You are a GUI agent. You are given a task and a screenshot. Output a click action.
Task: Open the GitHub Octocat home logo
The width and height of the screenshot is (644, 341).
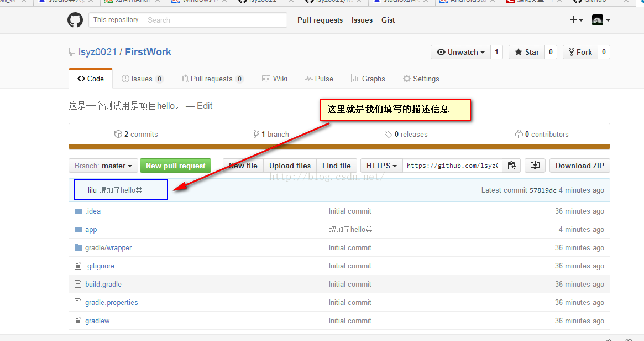click(x=75, y=20)
